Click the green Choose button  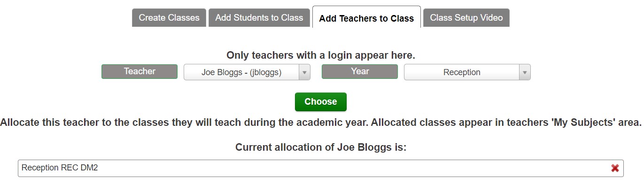pos(321,102)
